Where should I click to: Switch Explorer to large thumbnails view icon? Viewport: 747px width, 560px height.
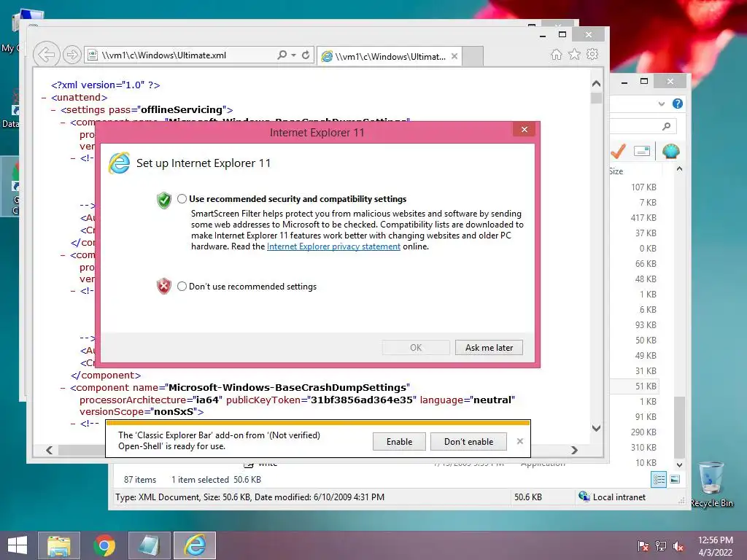[675, 479]
